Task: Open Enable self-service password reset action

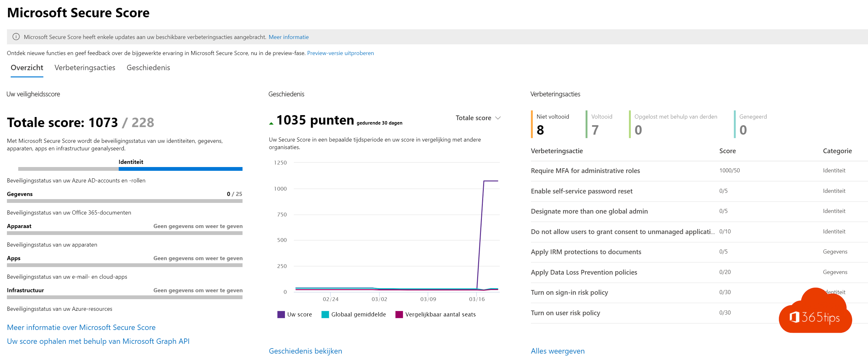Action: pyautogui.click(x=581, y=191)
